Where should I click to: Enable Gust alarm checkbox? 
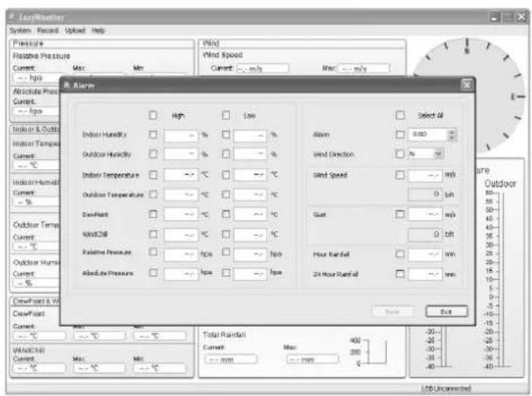click(x=400, y=214)
